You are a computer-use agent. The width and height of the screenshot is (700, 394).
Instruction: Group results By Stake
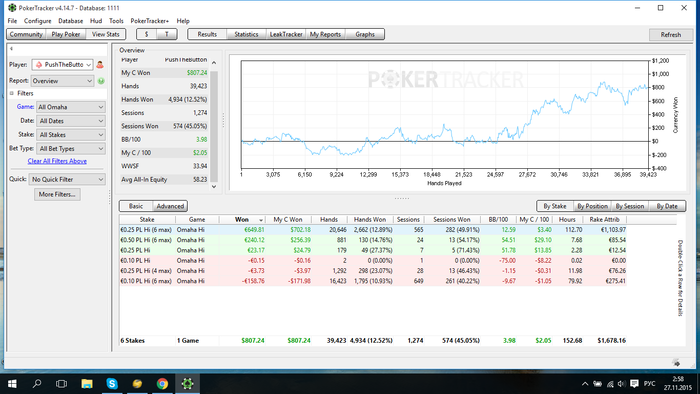[x=555, y=206]
